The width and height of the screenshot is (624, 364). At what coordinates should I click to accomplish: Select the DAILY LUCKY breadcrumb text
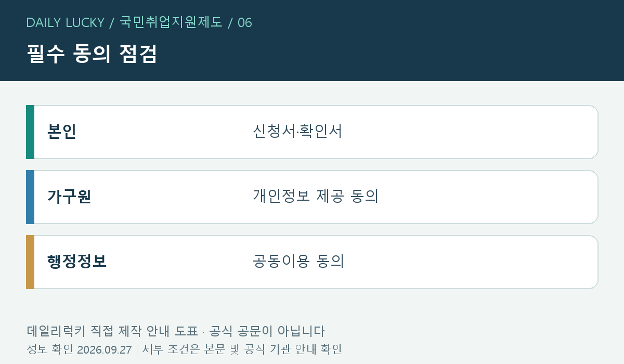[x=66, y=22]
